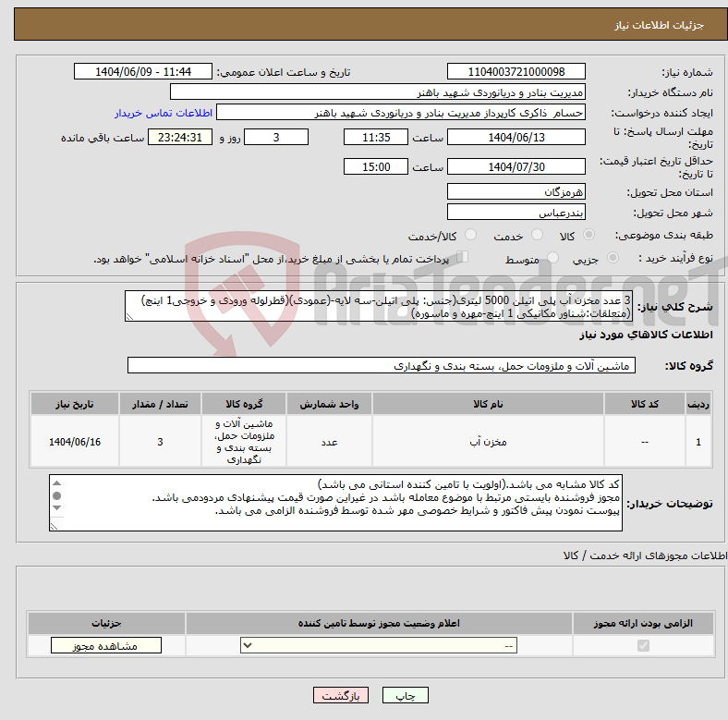Viewport: 728px width, 720px height.
Task: Click the delivery province field هرمزگان
Action: (516, 192)
